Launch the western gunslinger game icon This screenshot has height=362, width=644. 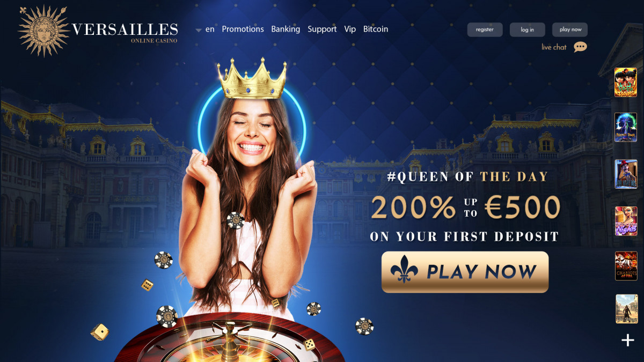coord(626,308)
